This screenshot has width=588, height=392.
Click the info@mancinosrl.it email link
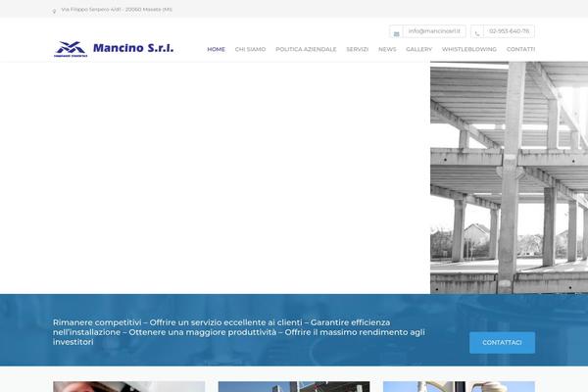click(x=434, y=31)
